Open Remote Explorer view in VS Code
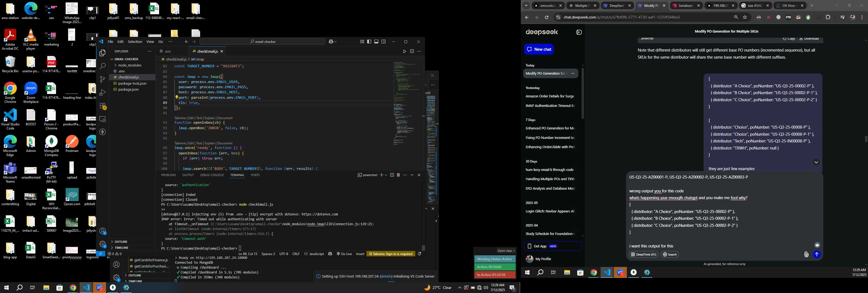 point(103,119)
